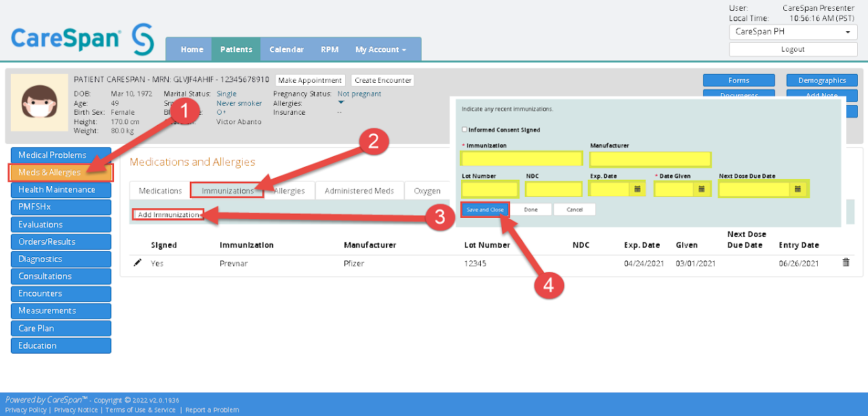Click Create Encounter button
Screen dimensions: 868x416
383,80
